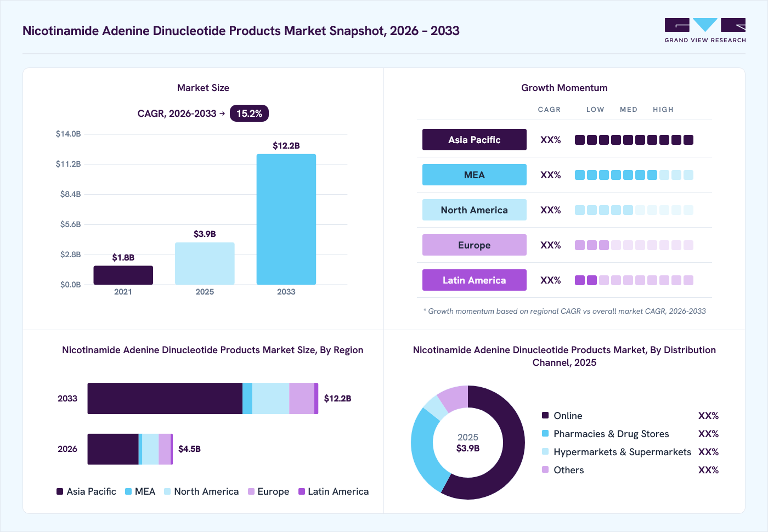Screen dimensions: 768x532
Task: Click the $14.0B y-axis label
Action: pyautogui.click(x=68, y=134)
